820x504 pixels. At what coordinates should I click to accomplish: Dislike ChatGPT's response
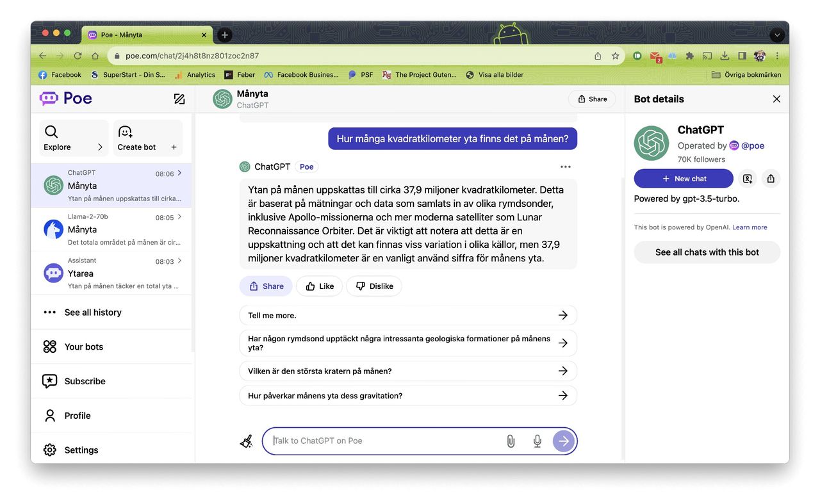pyautogui.click(x=373, y=286)
